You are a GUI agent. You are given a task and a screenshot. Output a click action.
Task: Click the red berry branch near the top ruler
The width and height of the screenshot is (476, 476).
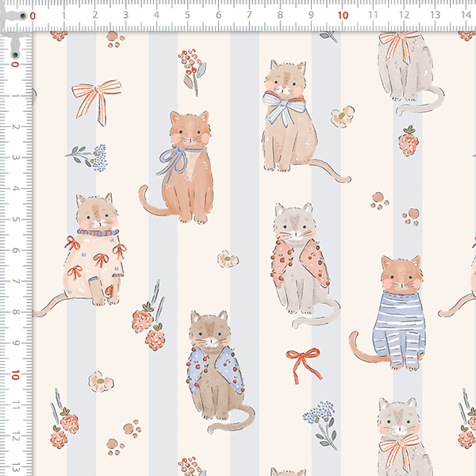pos(190,67)
